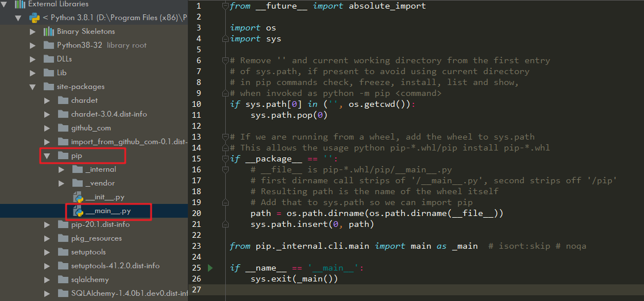
Task: Collapse the site-packages folder
Action: point(33,87)
